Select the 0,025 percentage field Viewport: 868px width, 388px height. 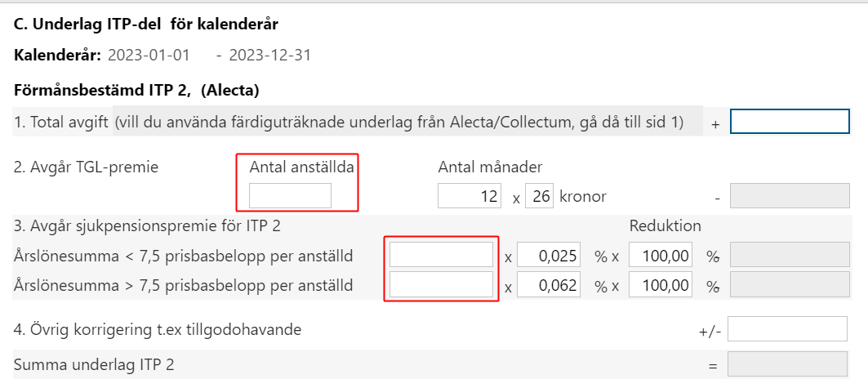coord(549,255)
